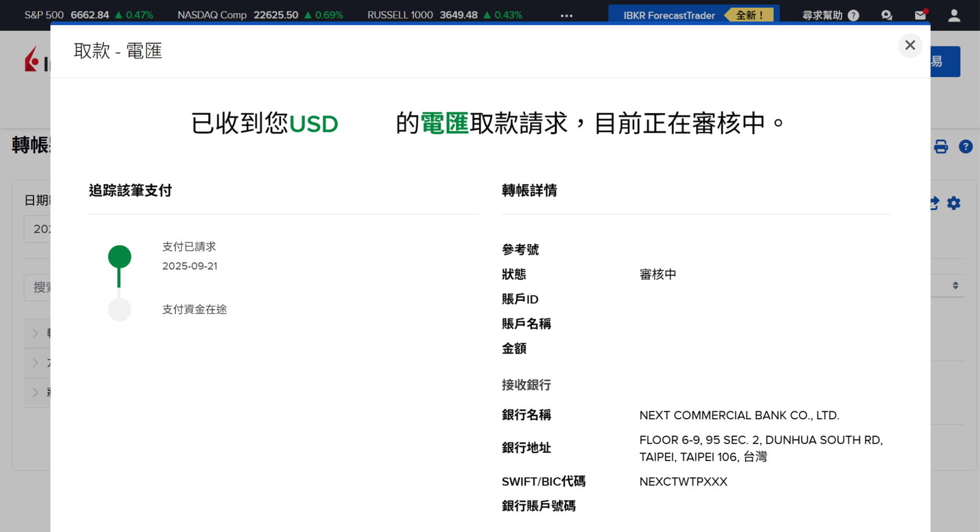Open the user profile icon
This screenshot has width=980, height=532.
[954, 15]
